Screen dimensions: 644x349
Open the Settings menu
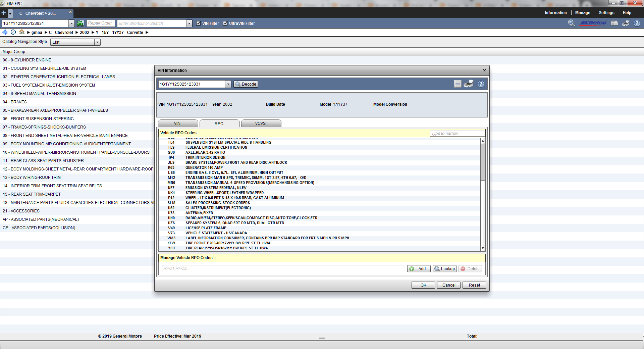click(606, 13)
